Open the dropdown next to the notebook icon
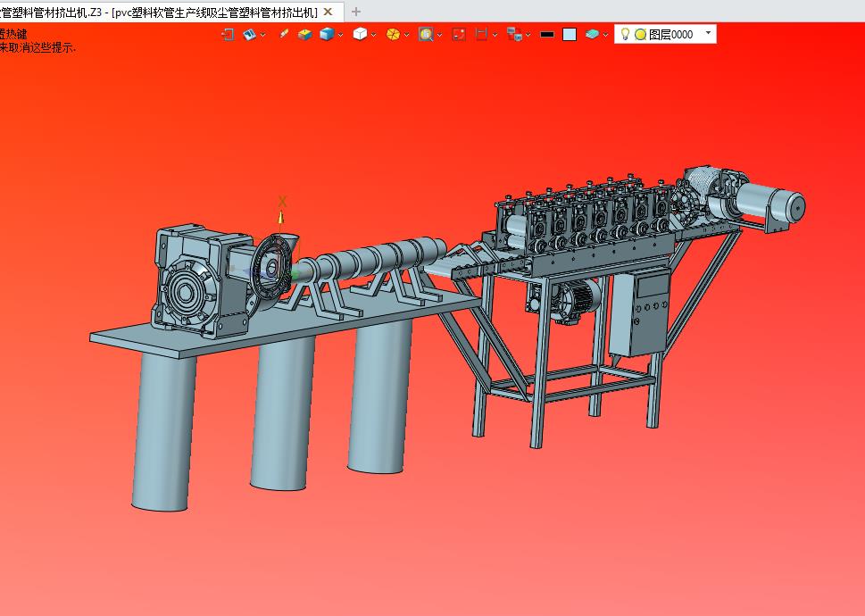The height and width of the screenshot is (616, 865). (263, 35)
